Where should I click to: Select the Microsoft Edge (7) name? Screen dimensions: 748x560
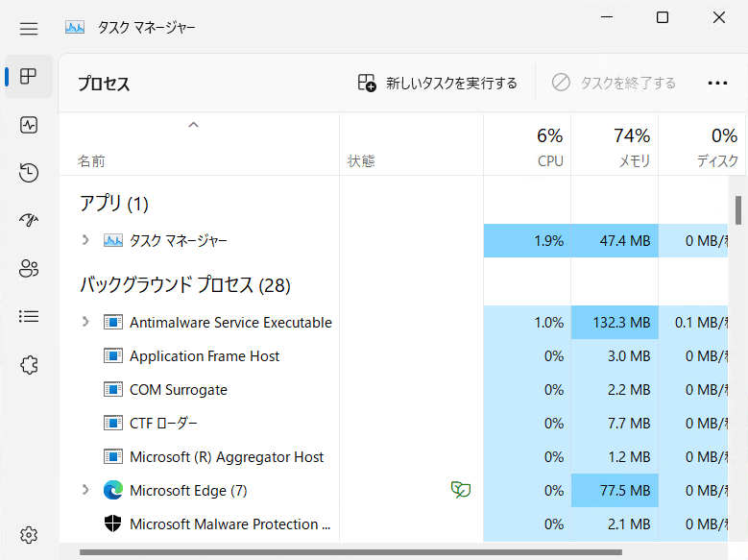tap(188, 491)
